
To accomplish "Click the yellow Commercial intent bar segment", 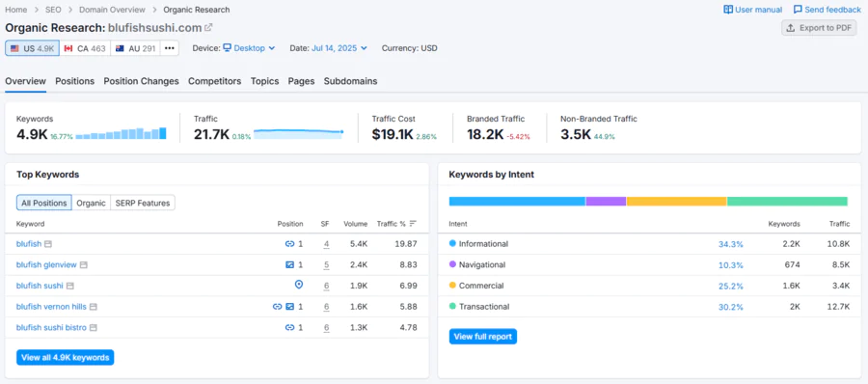I will pyautogui.click(x=676, y=201).
